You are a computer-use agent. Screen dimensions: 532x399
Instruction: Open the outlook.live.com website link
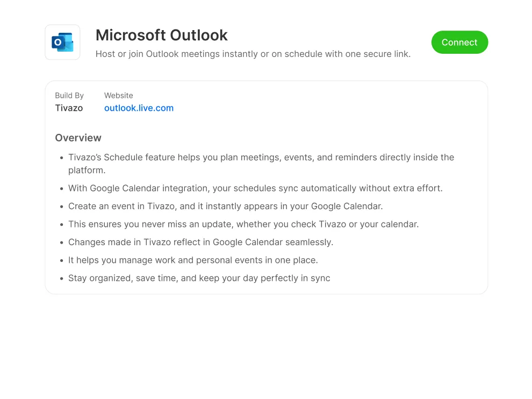coord(139,108)
